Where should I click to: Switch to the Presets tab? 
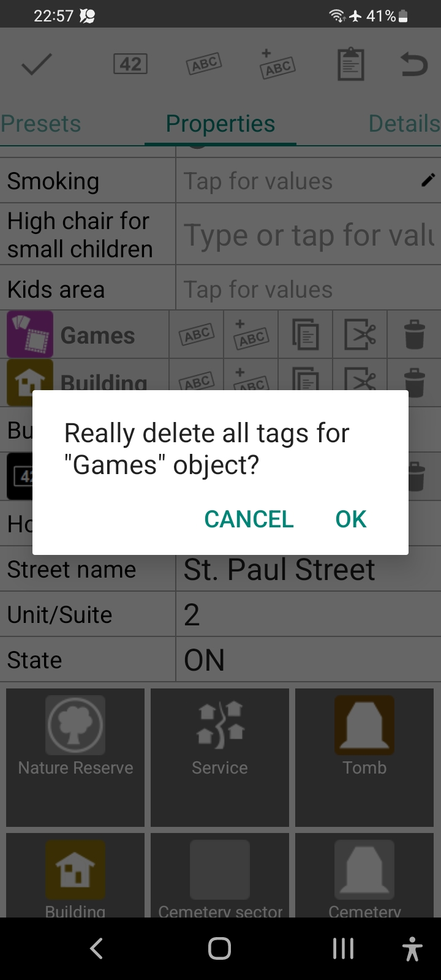click(41, 124)
